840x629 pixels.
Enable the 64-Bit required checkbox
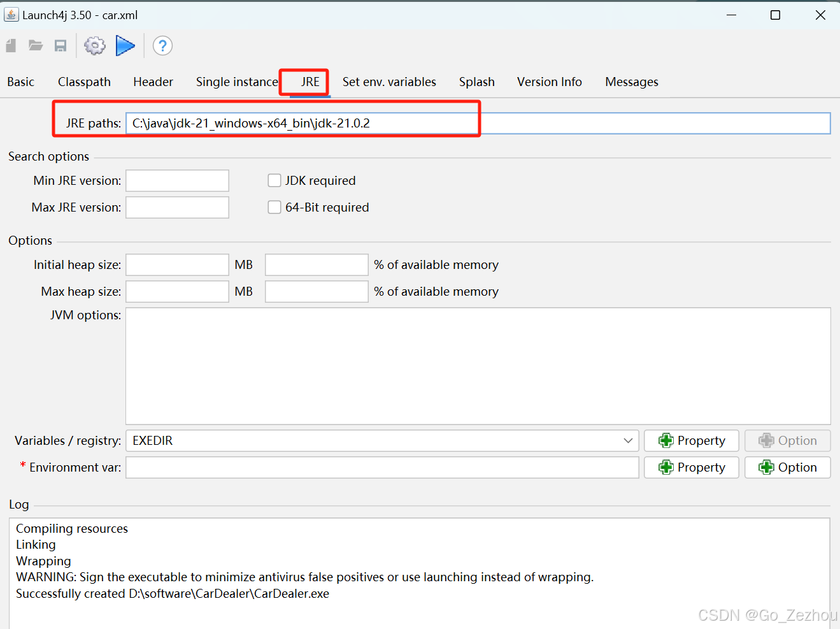point(274,207)
